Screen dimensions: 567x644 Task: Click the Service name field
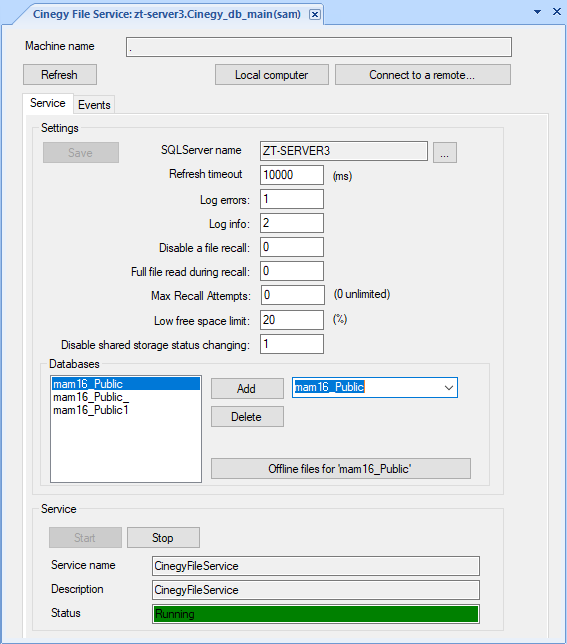click(x=316, y=566)
